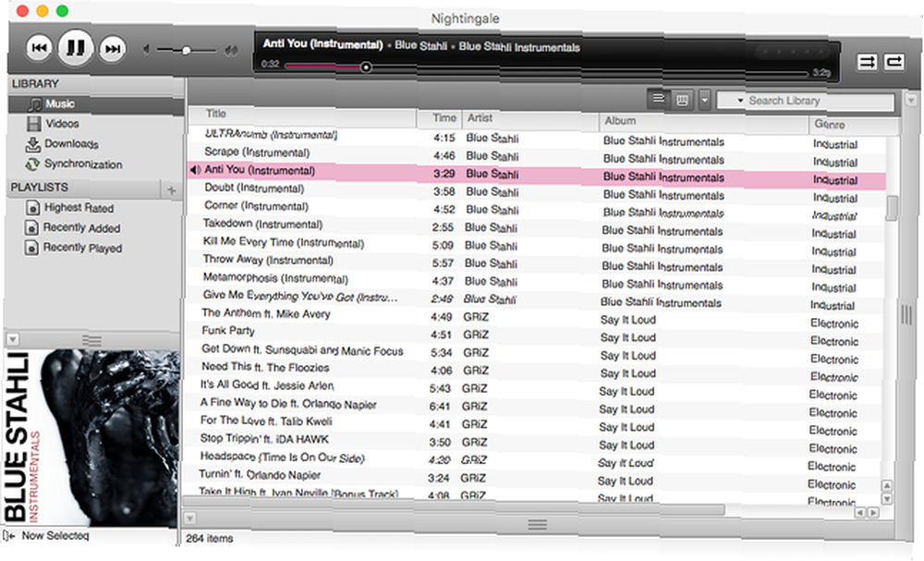Skip to the next track
This screenshot has height=561, width=924.
113,48
